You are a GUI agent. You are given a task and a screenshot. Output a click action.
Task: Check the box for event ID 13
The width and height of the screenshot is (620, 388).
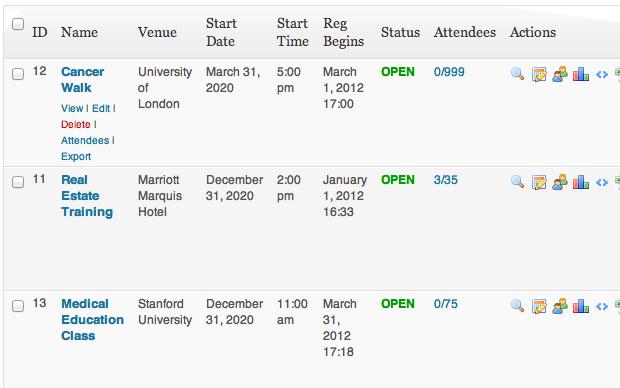[x=18, y=306]
